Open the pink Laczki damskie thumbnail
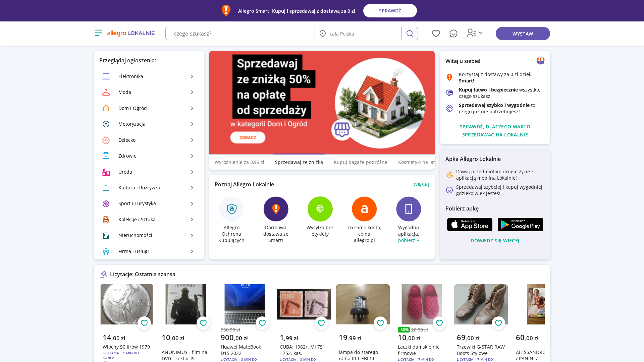The width and height of the screenshot is (644, 362). 422,304
